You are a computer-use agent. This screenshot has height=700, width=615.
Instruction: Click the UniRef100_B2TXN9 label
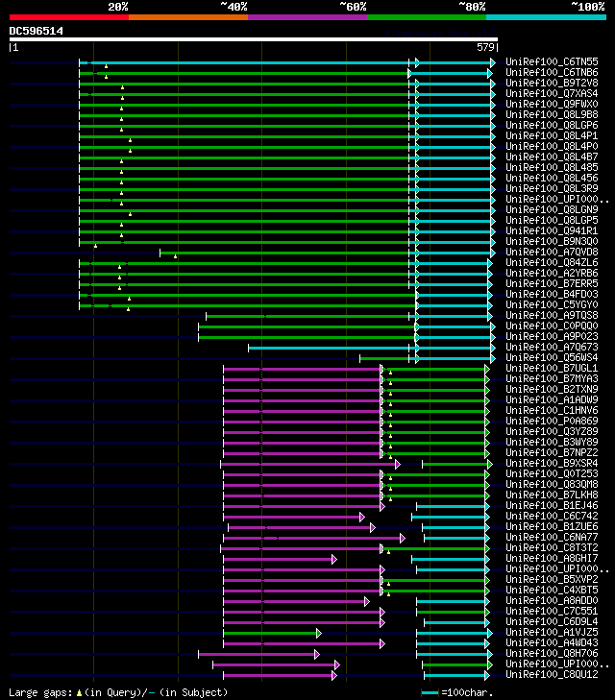click(552, 389)
